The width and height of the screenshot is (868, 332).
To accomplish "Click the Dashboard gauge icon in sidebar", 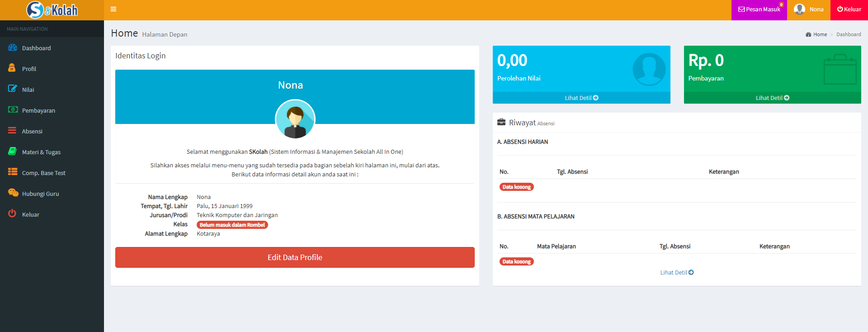I will (13, 48).
